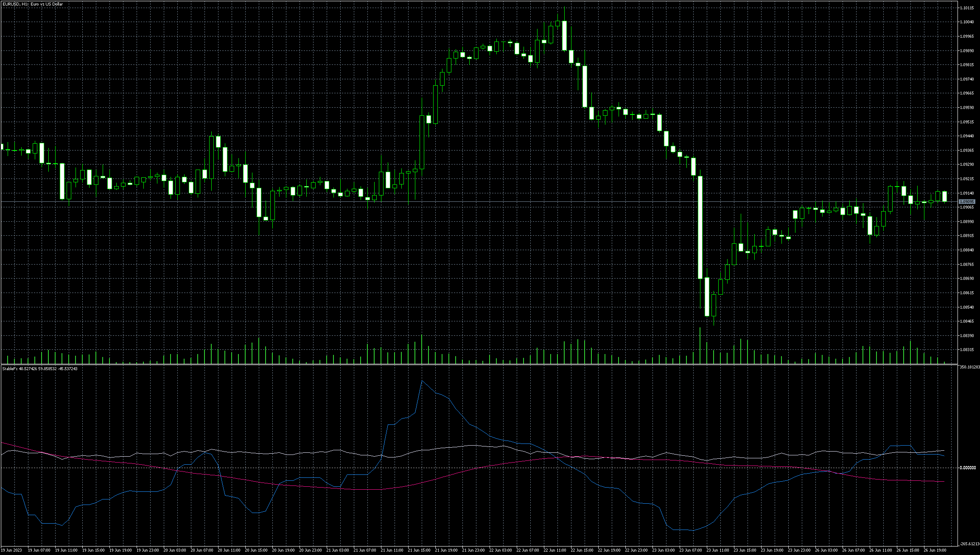Click the 0.000000 indicator scale level
The image size is (980, 555).
968,468
